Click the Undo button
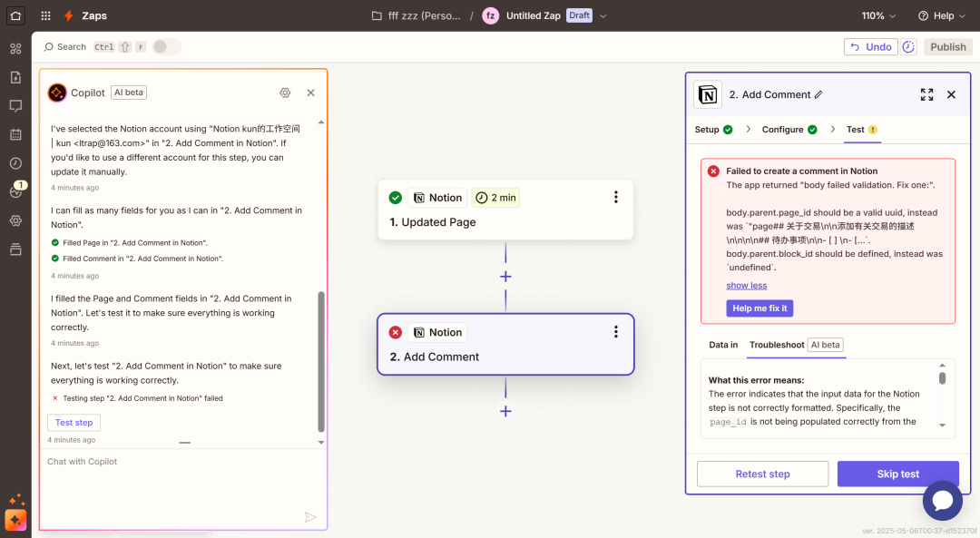 (x=870, y=47)
